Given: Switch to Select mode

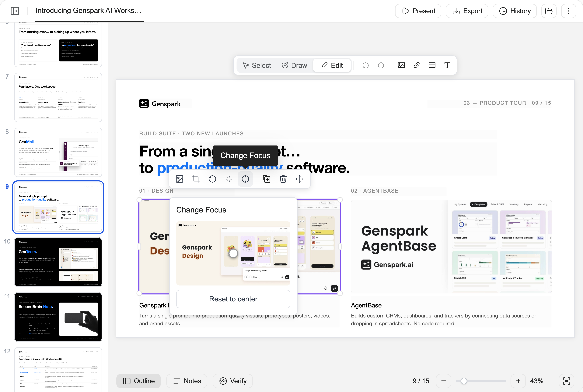Looking at the screenshot, I should pos(257,65).
